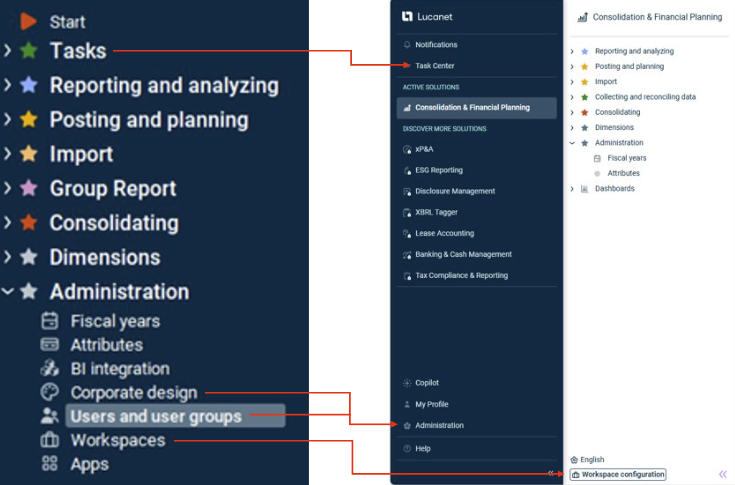Expand the Group Report tree node
The image size is (735, 485).
click(8, 188)
